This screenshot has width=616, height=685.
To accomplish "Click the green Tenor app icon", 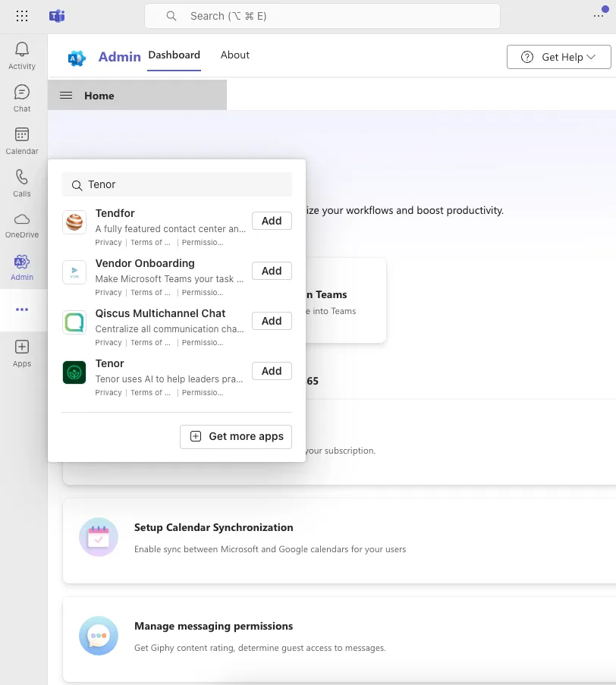I will coord(74,372).
